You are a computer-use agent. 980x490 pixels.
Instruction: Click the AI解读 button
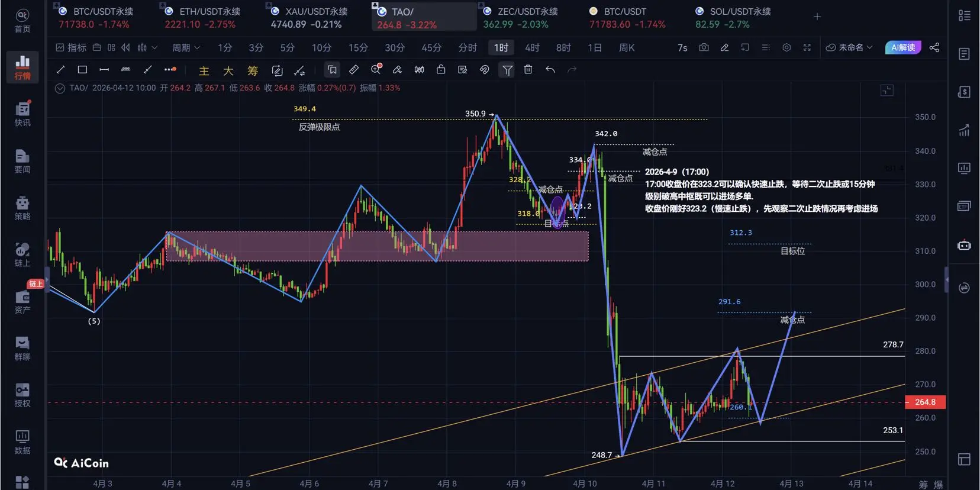point(903,47)
